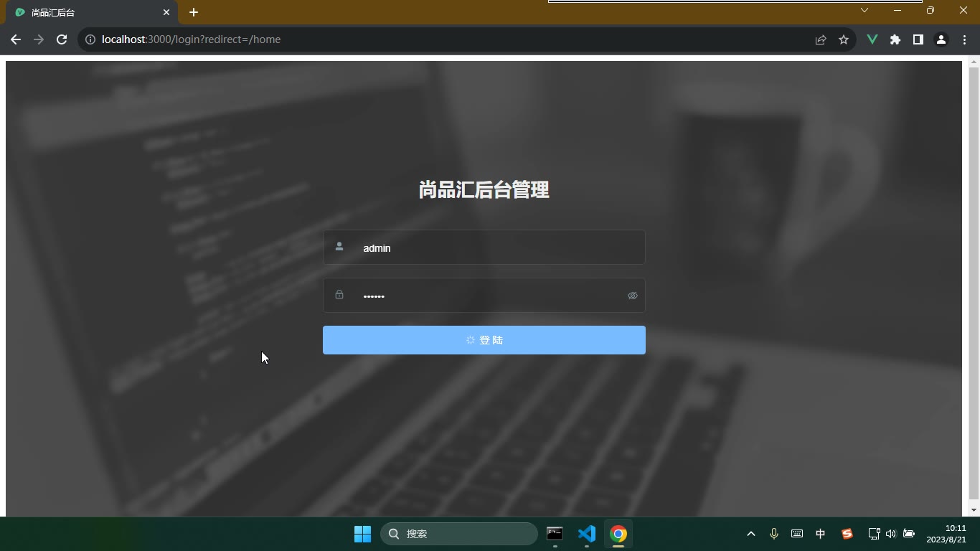Toggle the 中 input method indicator
The width and height of the screenshot is (980, 551).
click(820, 534)
